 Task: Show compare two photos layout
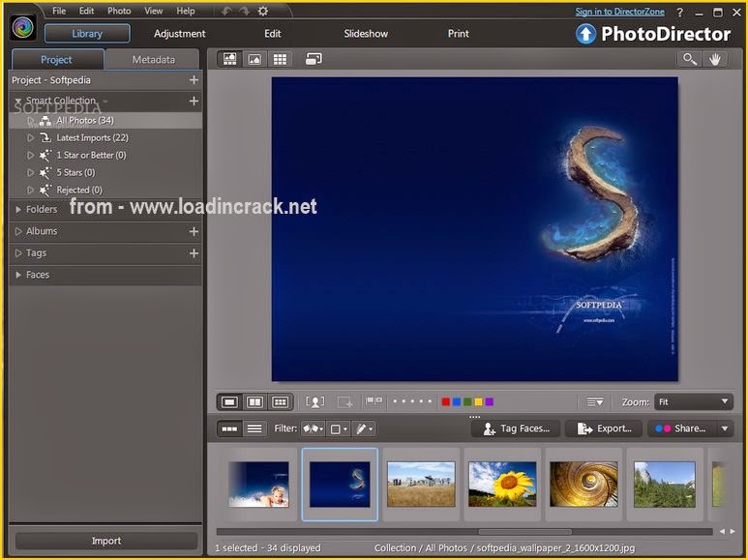(x=254, y=402)
